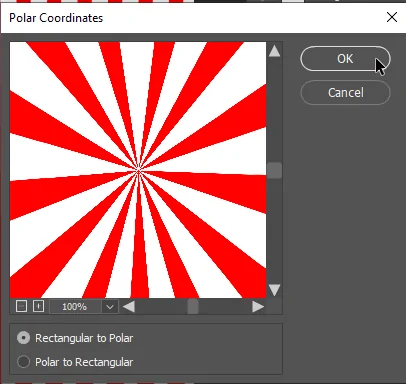Open the 100% zoom level dropdown

(110, 307)
